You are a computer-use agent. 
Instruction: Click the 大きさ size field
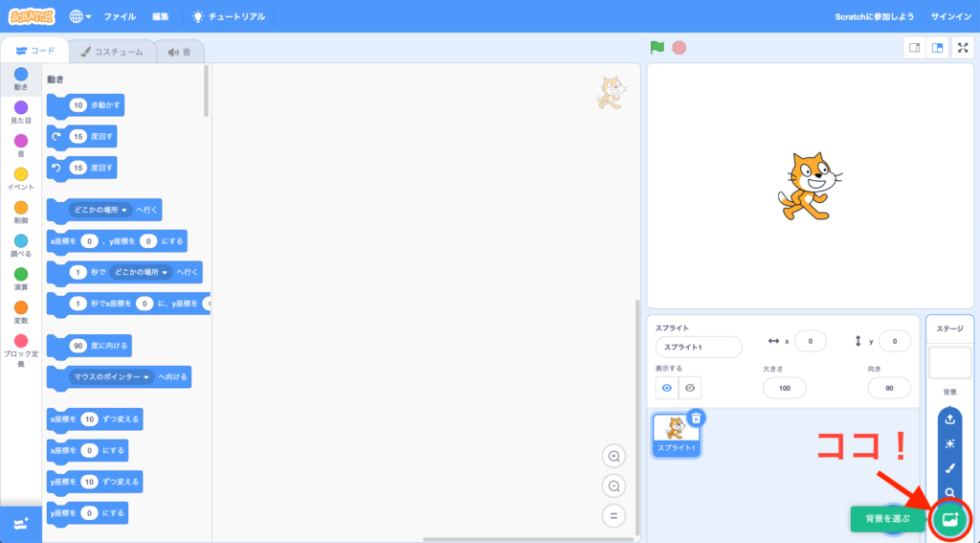click(x=785, y=388)
